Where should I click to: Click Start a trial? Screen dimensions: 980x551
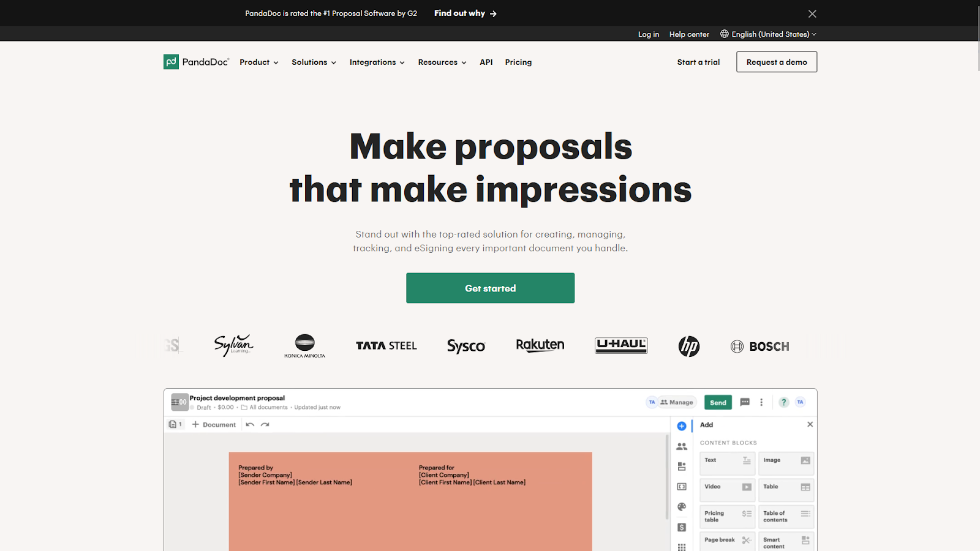698,62
